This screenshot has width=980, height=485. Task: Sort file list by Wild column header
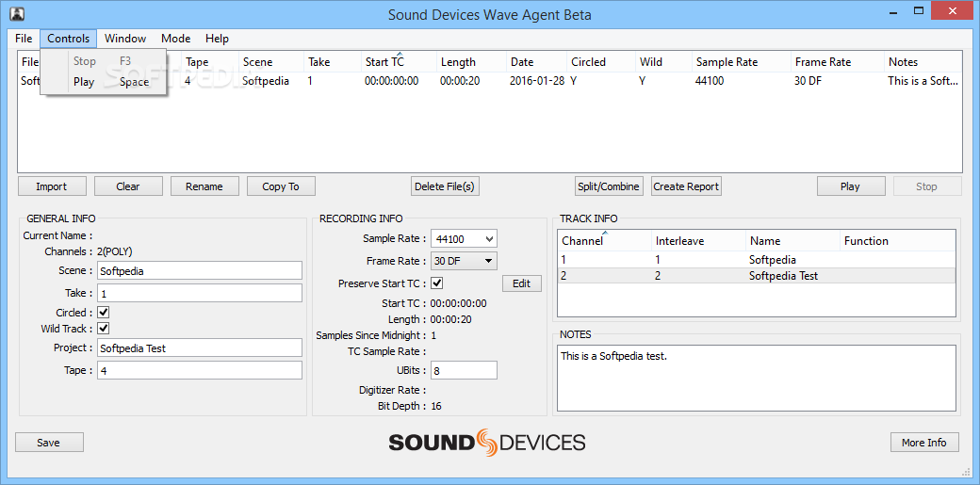point(663,62)
